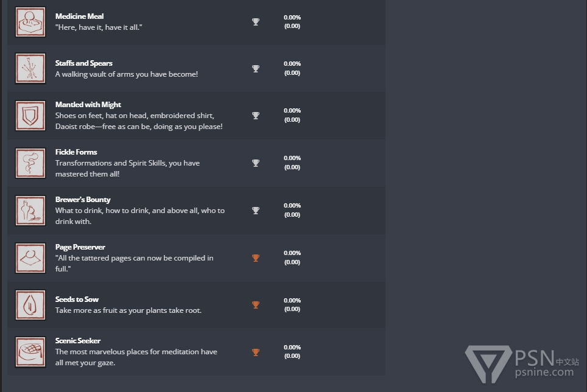
Task: Open the Staffs and Spears title link
Action: (x=84, y=63)
